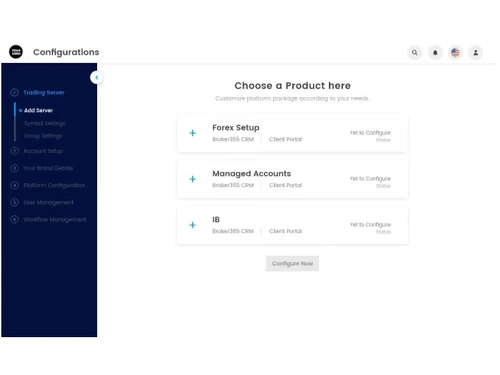Open the user profile icon
Image resolution: width=500 pixels, height=375 pixels.
click(x=476, y=52)
